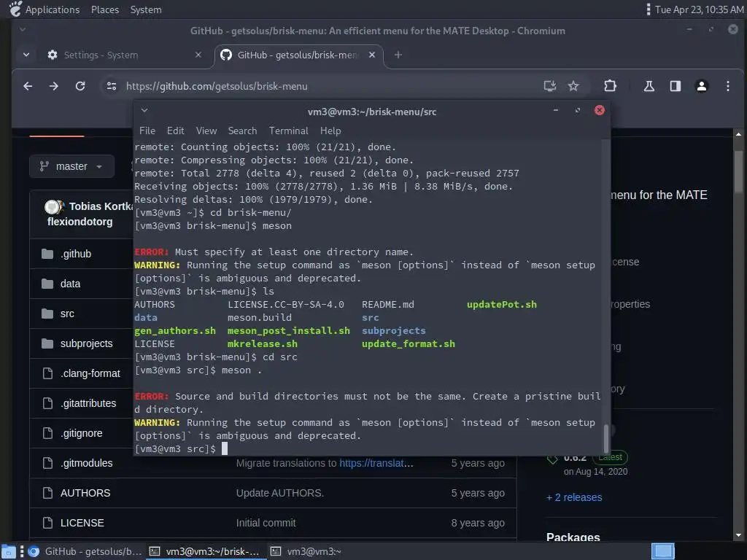This screenshot has width=747, height=560.
Task: Click the page scrollbar down arrow
Action: tap(738, 535)
